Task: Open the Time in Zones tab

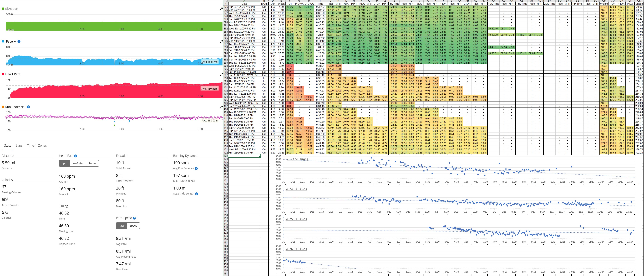Action: [37, 146]
